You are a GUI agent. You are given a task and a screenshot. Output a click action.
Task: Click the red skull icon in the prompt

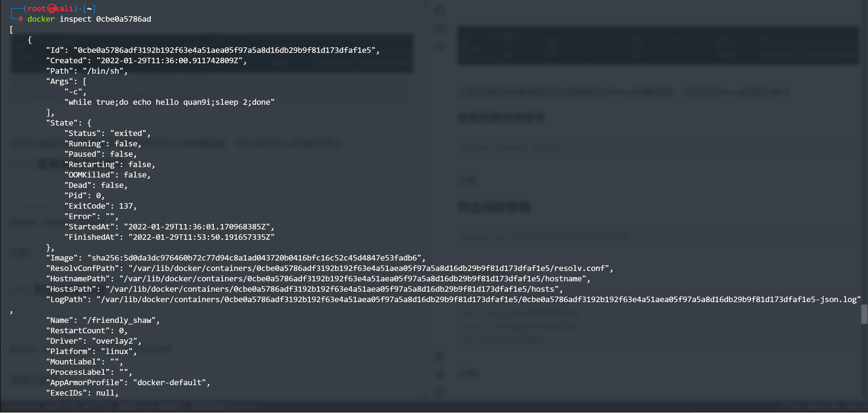point(52,9)
